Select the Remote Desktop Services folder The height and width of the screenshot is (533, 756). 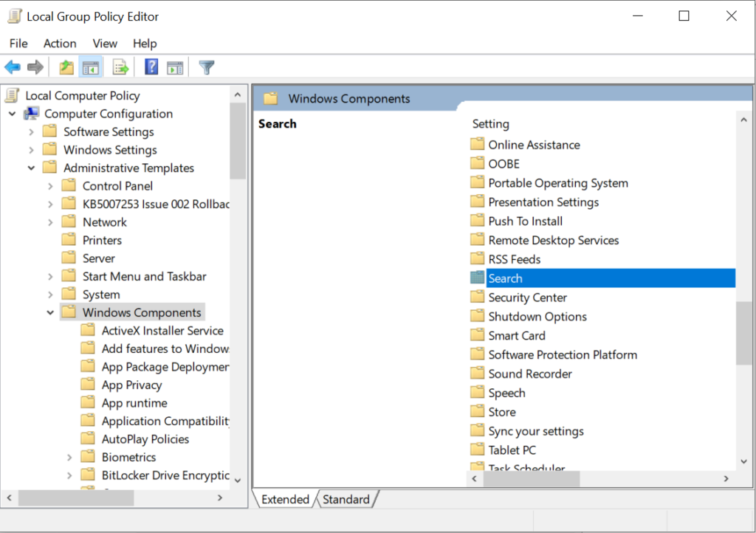[553, 240]
